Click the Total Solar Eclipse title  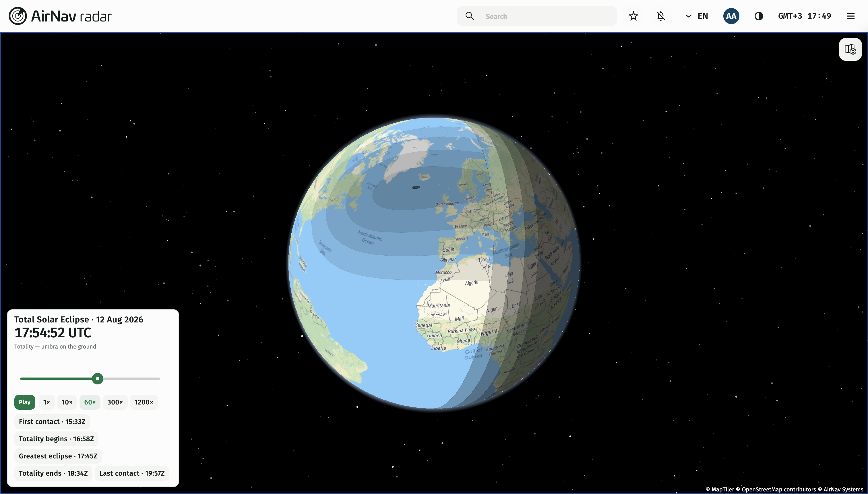click(x=79, y=320)
